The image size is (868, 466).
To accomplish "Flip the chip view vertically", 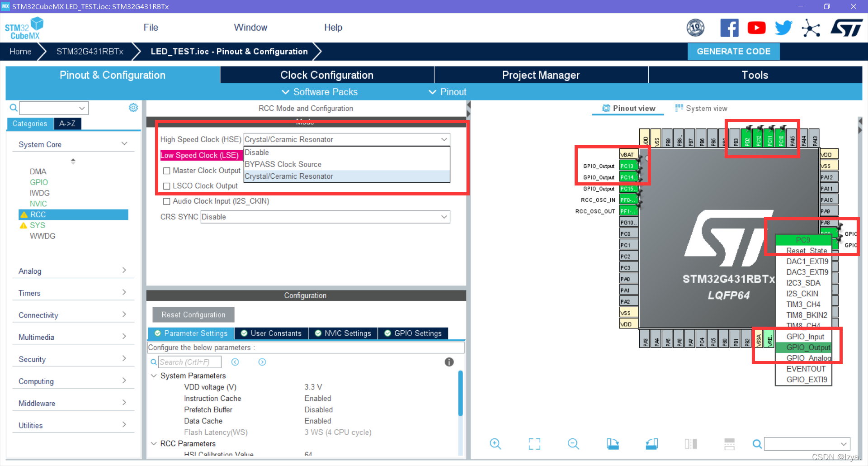I will 730,444.
